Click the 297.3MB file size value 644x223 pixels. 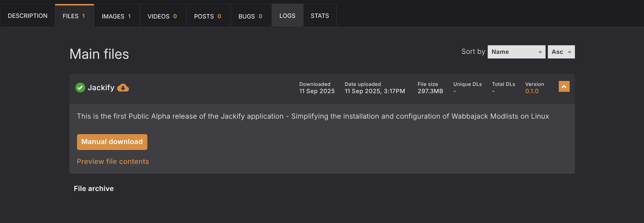(x=430, y=91)
